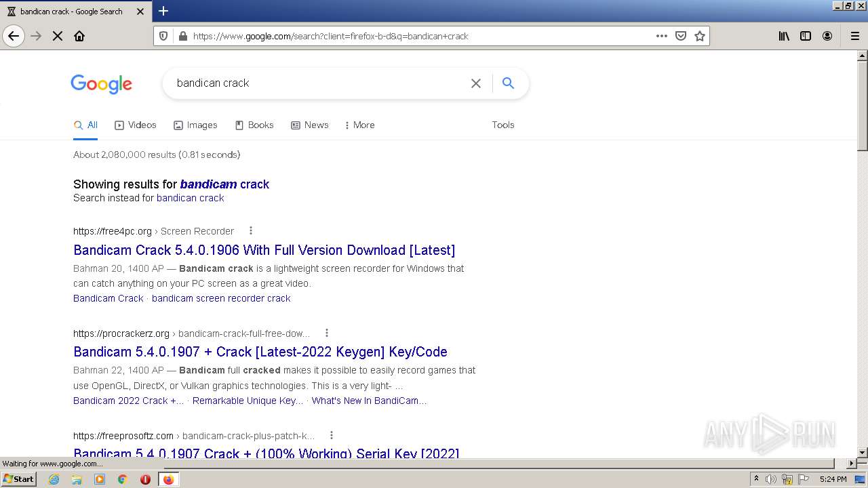The width and height of the screenshot is (868, 488).
Task: Expand the More search categories menu
Action: point(359,125)
